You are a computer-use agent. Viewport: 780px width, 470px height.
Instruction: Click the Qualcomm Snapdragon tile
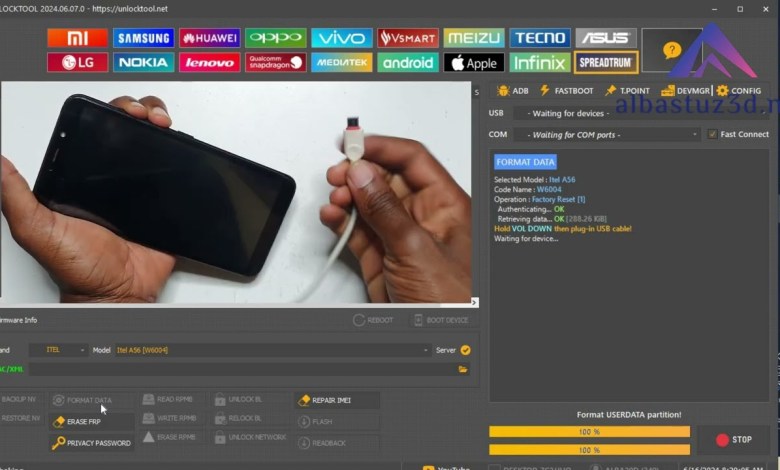pos(275,63)
